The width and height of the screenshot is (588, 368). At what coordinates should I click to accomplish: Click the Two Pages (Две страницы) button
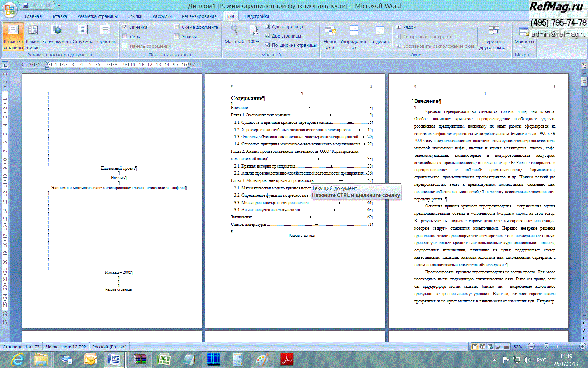click(283, 36)
